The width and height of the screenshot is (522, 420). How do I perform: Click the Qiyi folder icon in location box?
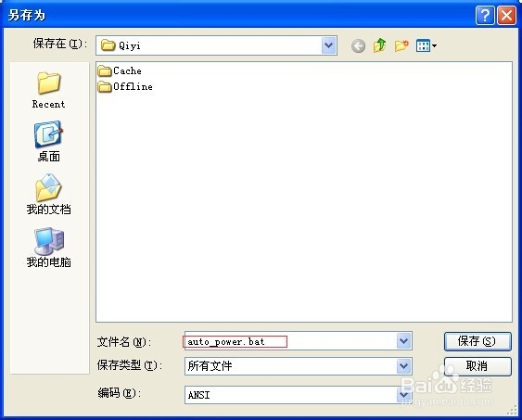[108, 45]
